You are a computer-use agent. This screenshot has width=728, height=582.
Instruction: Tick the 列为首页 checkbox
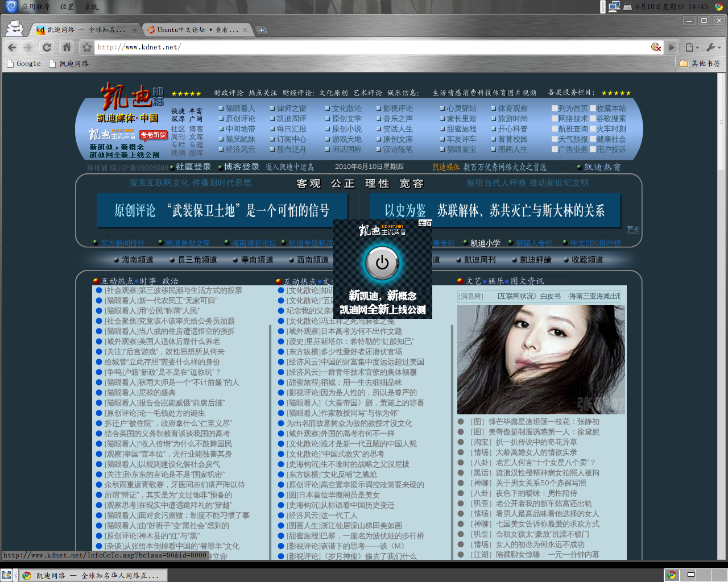coord(555,108)
